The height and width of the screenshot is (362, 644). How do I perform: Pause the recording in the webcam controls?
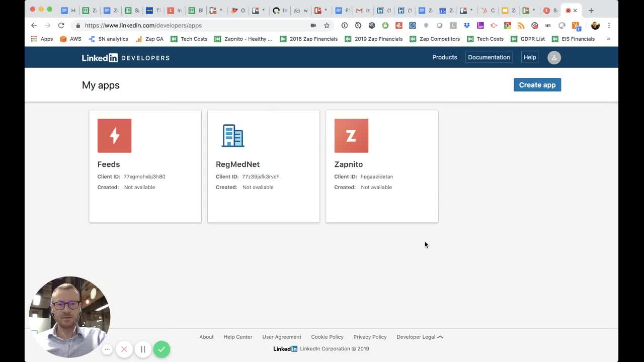[143, 349]
